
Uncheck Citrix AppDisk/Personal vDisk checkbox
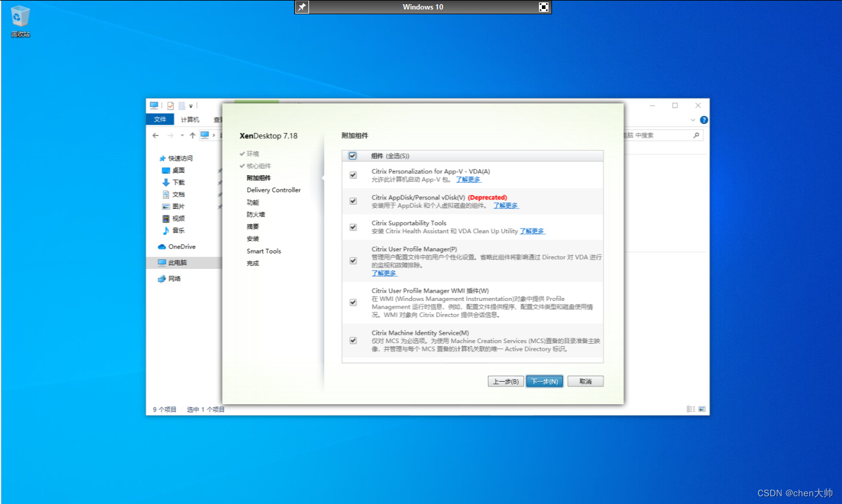(353, 201)
